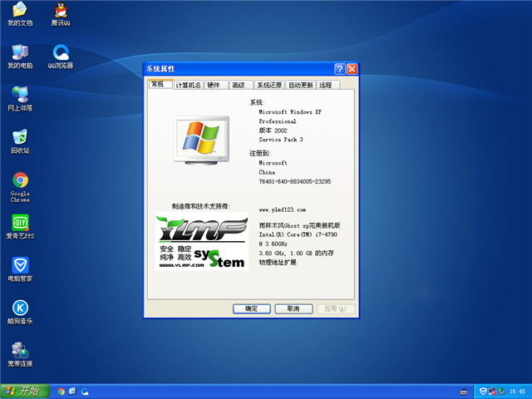Click the dialog help question mark button
The height and width of the screenshot is (399, 532).
pyautogui.click(x=340, y=69)
